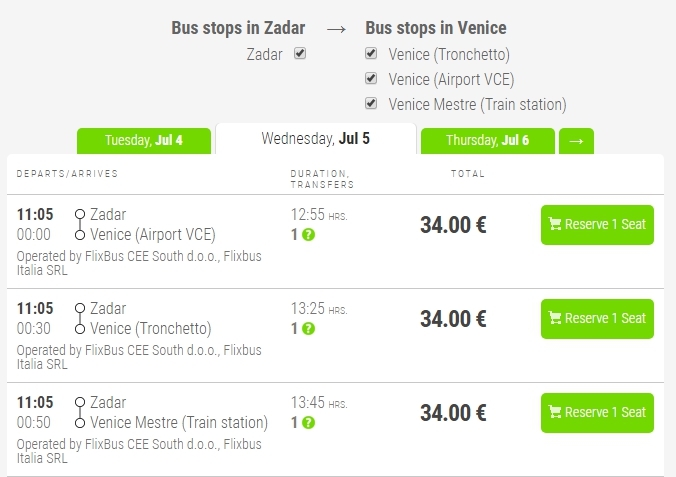This screenshot has height=477, width=676.
Task: Click cart icon on Venice Mestre reserve button
Action: point(555,413)
